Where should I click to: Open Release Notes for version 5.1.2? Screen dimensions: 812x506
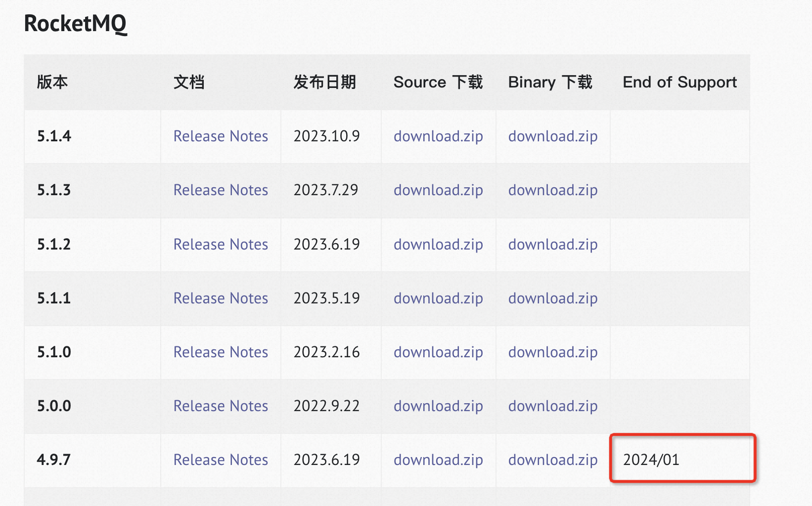[x=221, y=244]
